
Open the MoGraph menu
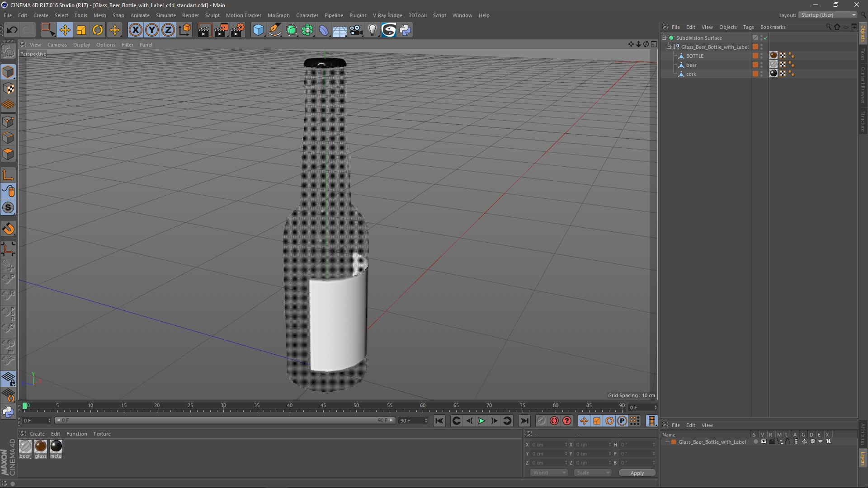pyautogui.click(x=278, y=15)
